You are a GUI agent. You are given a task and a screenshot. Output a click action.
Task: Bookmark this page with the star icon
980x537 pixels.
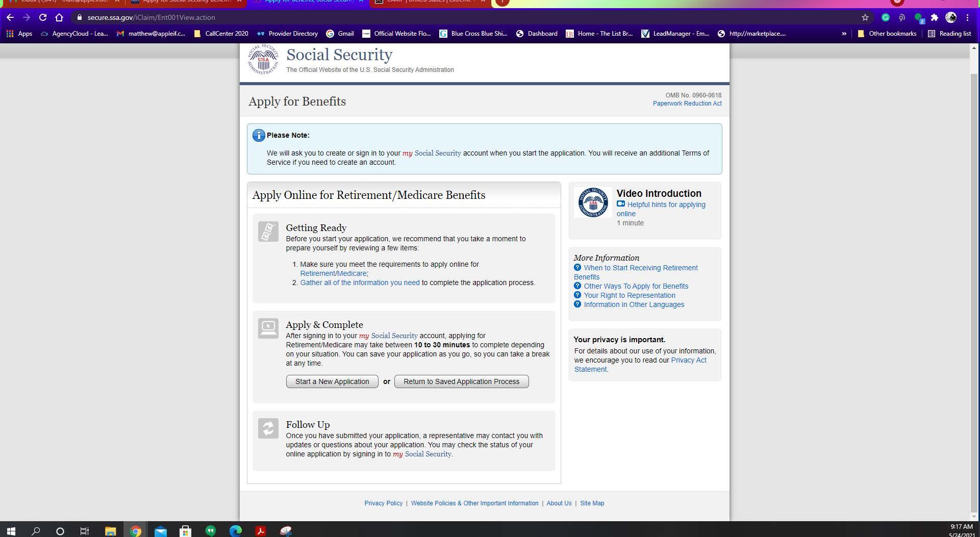[x=865, y=17]
